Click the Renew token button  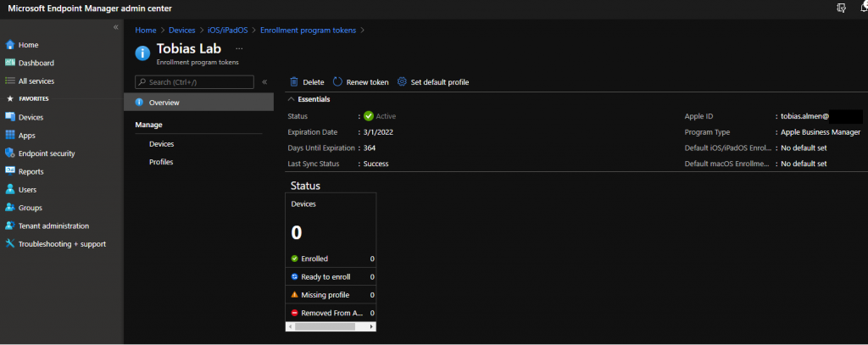click(x=360, y=82)
